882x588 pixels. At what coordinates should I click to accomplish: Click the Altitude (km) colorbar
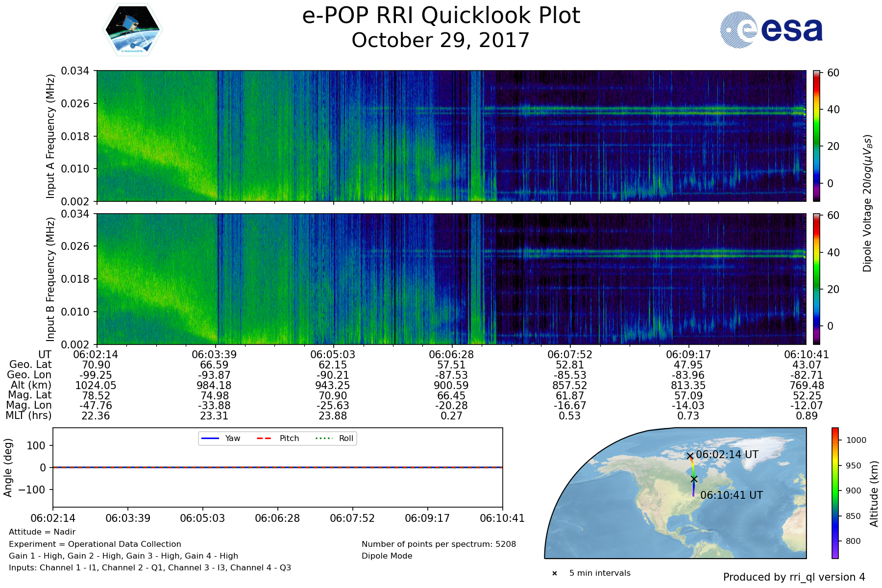pyautogui.click(x=835, y=492)
